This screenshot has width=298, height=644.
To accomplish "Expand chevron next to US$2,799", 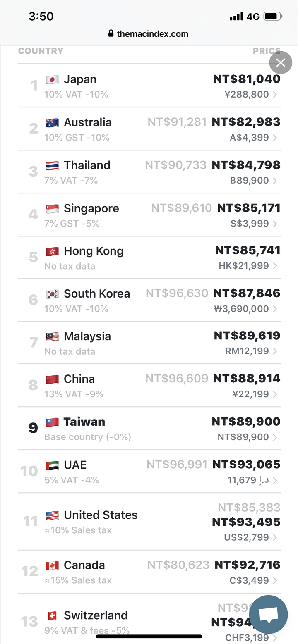I will point(275,537).
